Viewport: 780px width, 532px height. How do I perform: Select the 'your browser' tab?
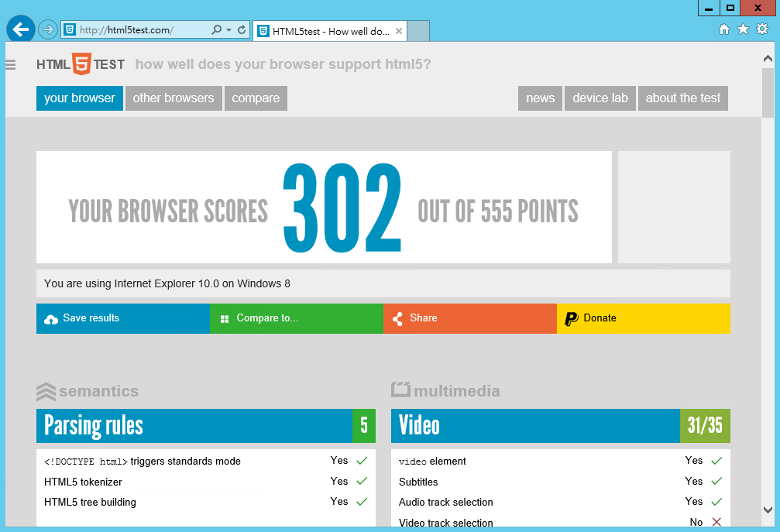(x=80, y=98)
